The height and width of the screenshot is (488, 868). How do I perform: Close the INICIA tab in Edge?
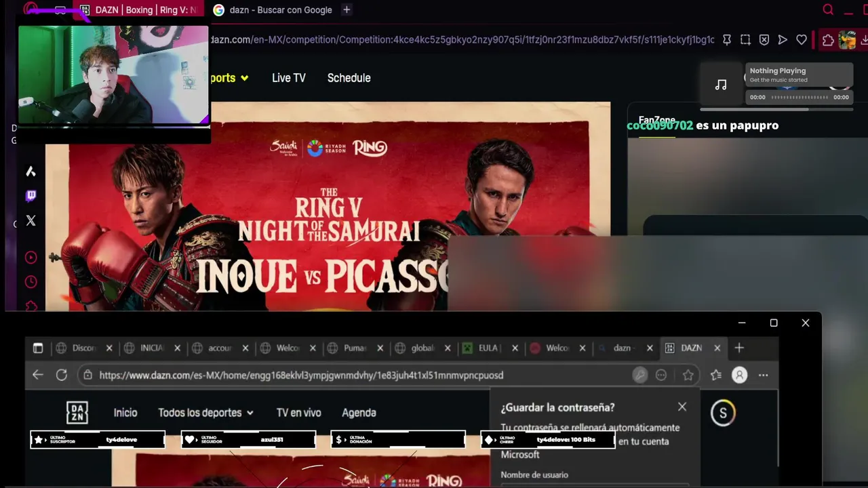click(177, 348)
